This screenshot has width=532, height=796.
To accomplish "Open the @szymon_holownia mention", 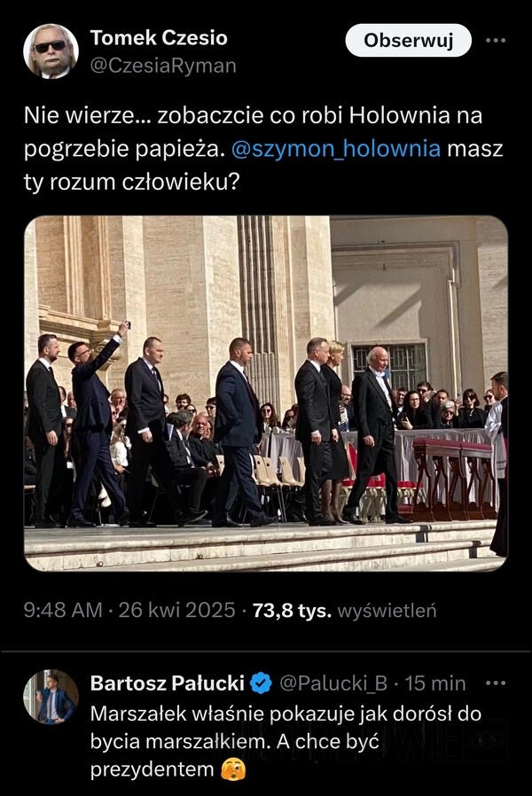I will pos(336,149).
